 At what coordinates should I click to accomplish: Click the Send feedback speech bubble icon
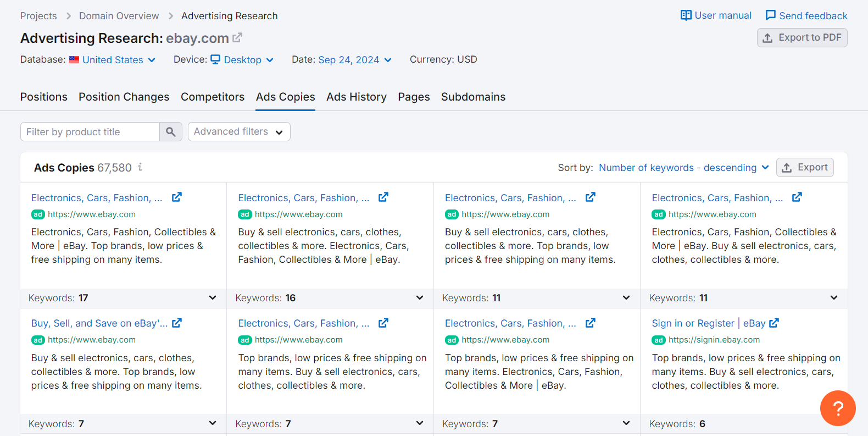[771, 15]
